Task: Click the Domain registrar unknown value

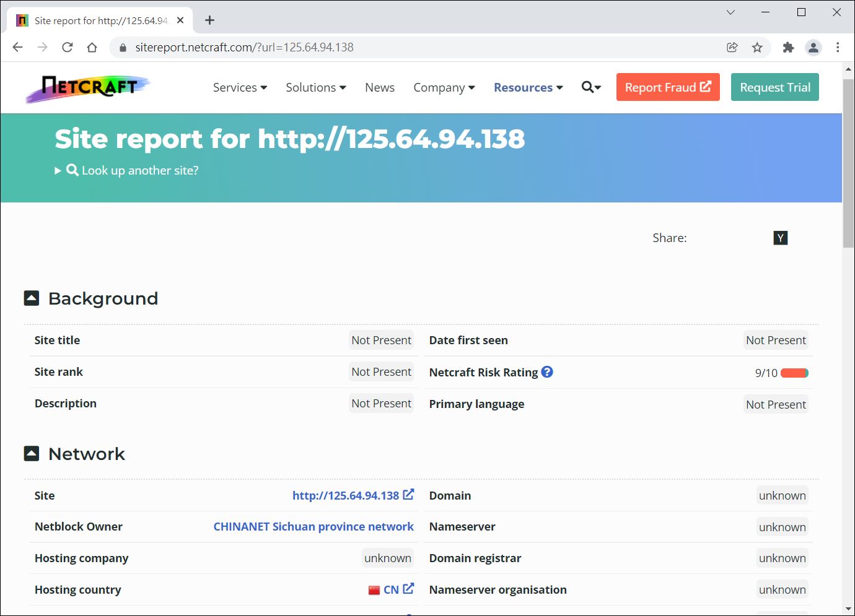Action: (x=782, y=558)
